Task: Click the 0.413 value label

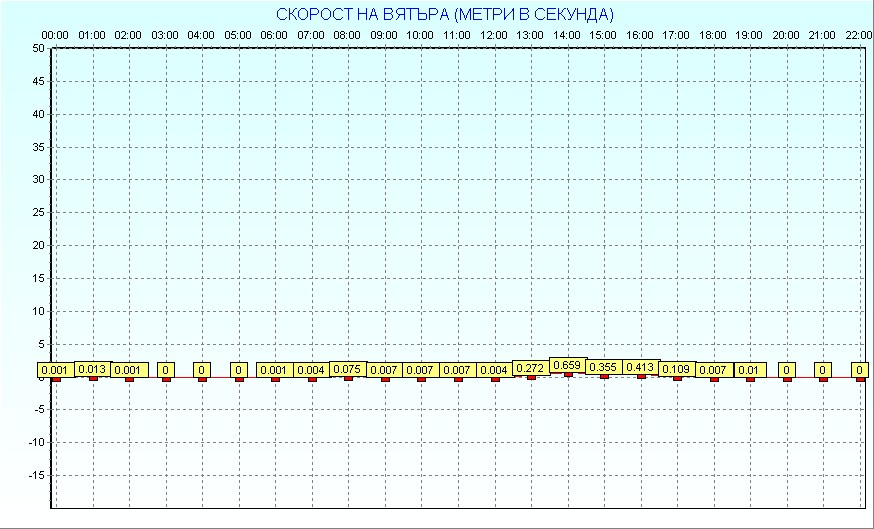Action: tap(640, 367)
